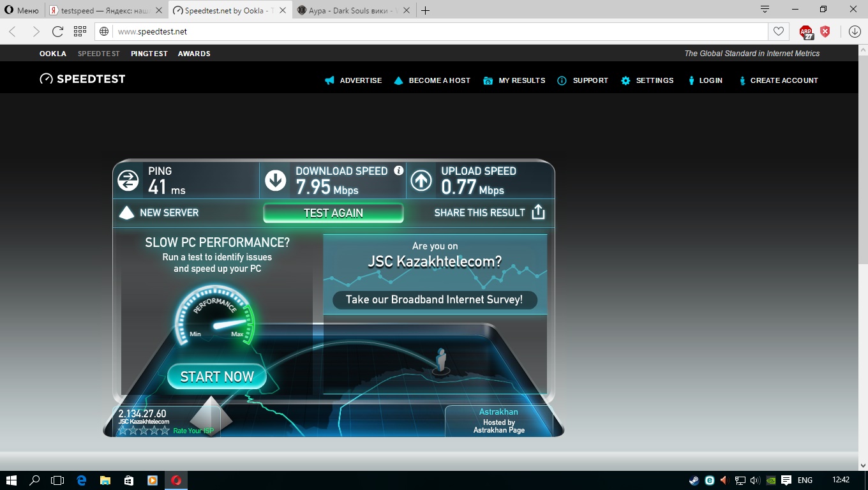This screenshot has width=868, height=490.
Task: Open the LOGIN menu item
Action: click(x=705, y=80)
